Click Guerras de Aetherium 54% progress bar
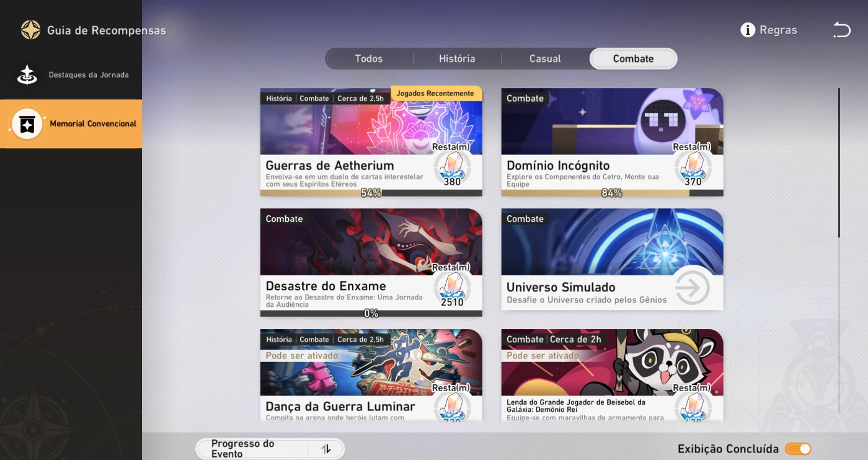The width and height of the screenshot is (868, 460). (371, 193)
